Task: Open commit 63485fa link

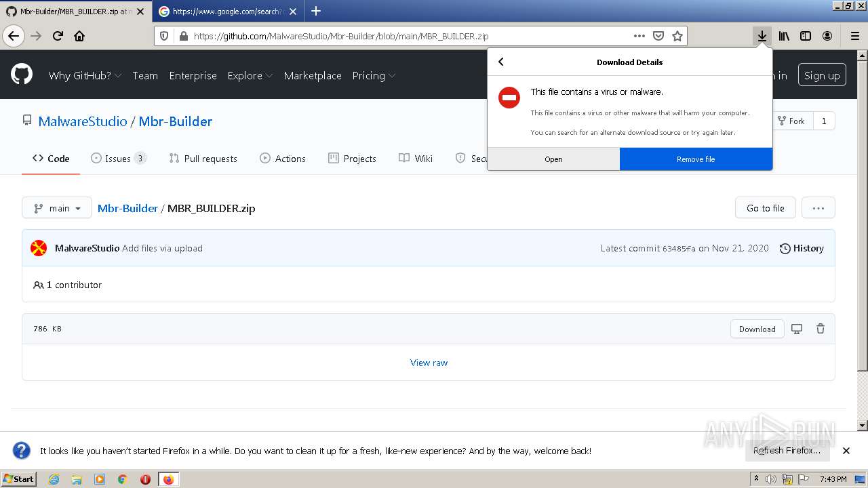Action: (x=679, y=249)
